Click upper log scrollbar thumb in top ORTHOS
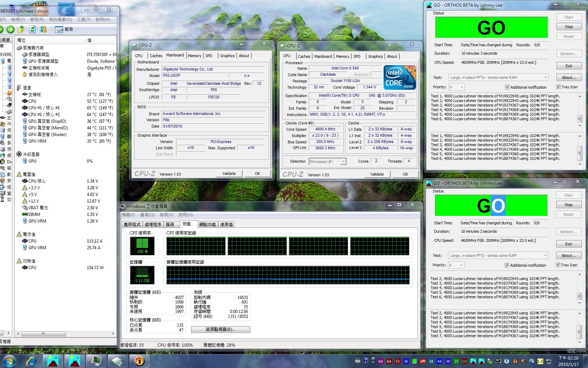 point(580,119)
